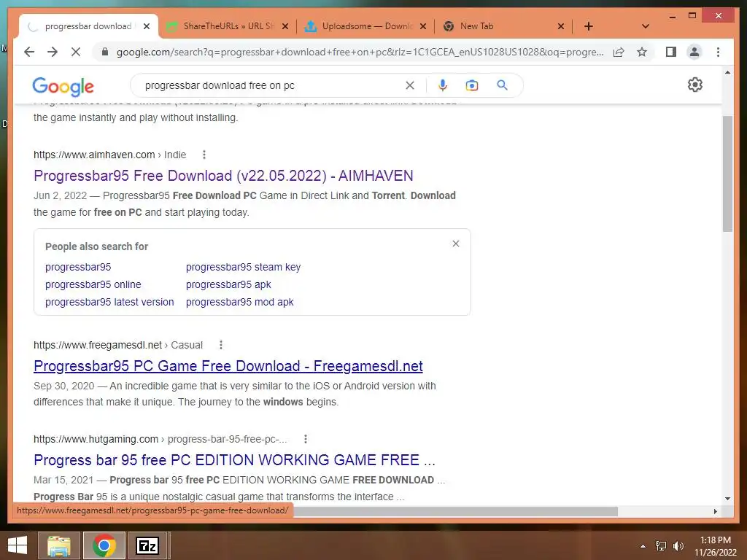
Task: View site information padlock icon
Action: click(105, 52)
